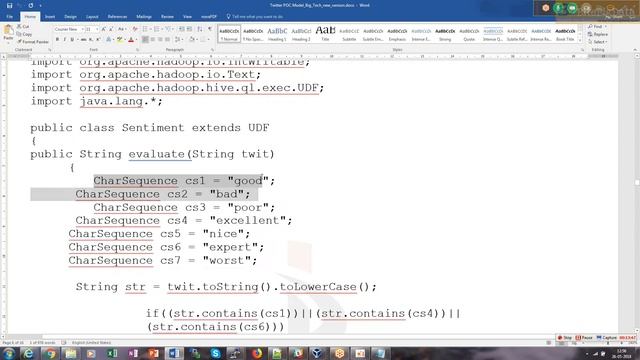Click the Bullets list icon

(x=145, y=29)
